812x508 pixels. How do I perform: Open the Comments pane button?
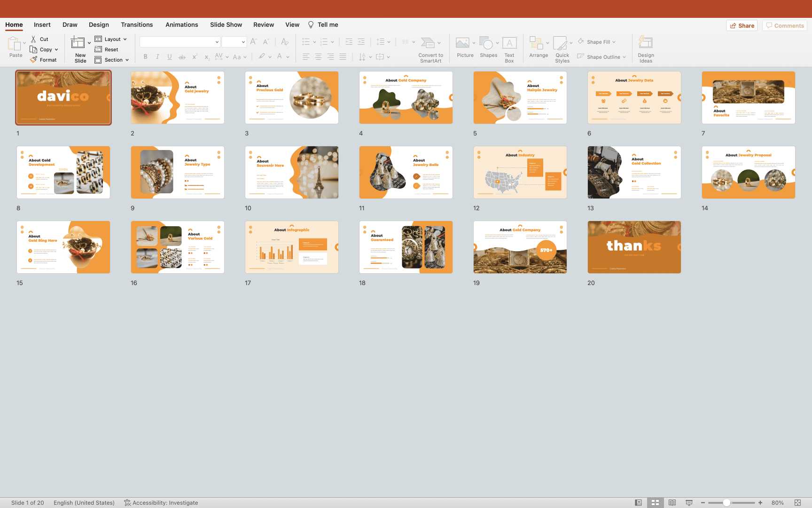[785, 26]
